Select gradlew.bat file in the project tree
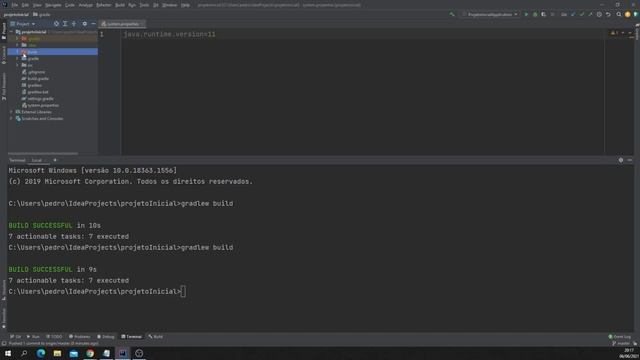 point(38,92)
